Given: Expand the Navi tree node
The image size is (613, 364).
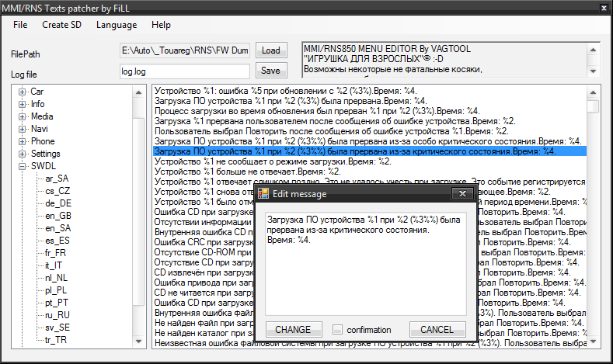Looking at the screenshot, I should click(x=23, y=129).
